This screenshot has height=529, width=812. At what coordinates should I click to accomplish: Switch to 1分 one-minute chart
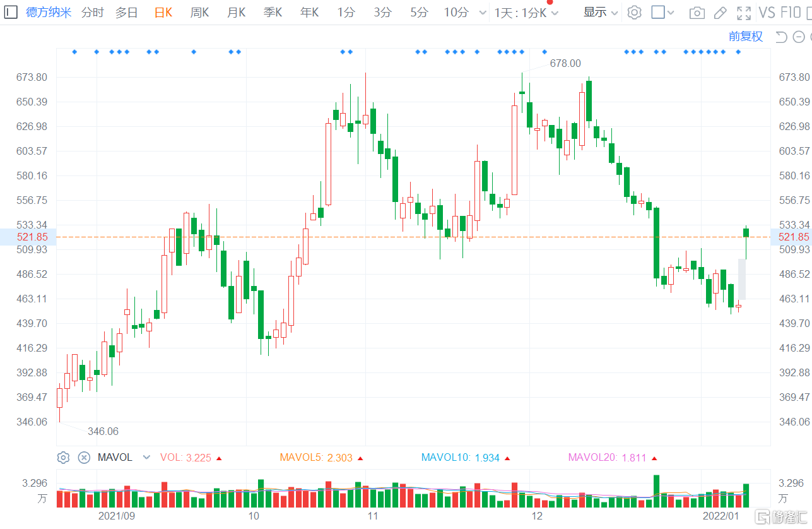[346, 12]
